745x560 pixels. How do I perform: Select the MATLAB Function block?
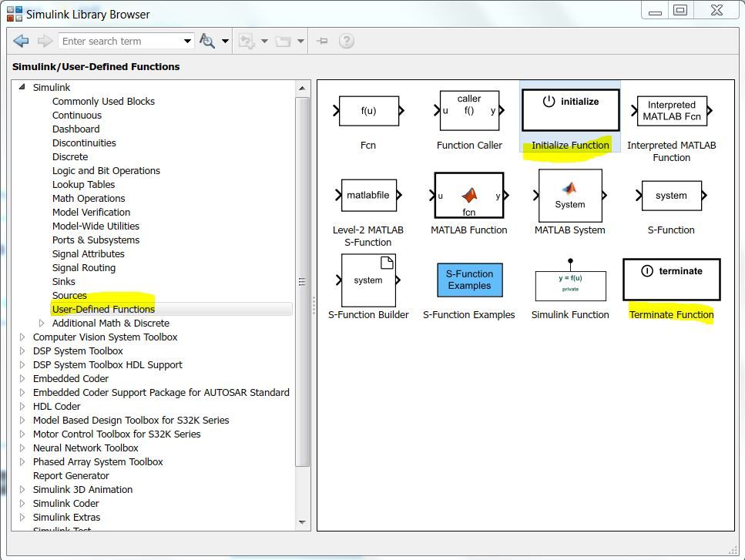469,195
